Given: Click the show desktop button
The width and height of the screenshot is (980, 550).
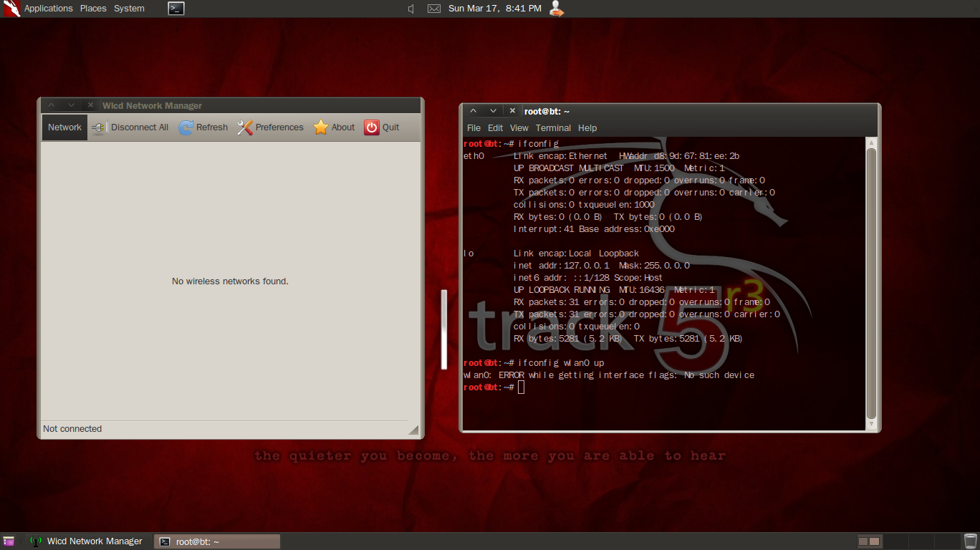Looking at the screenshot, I should 9,541.
